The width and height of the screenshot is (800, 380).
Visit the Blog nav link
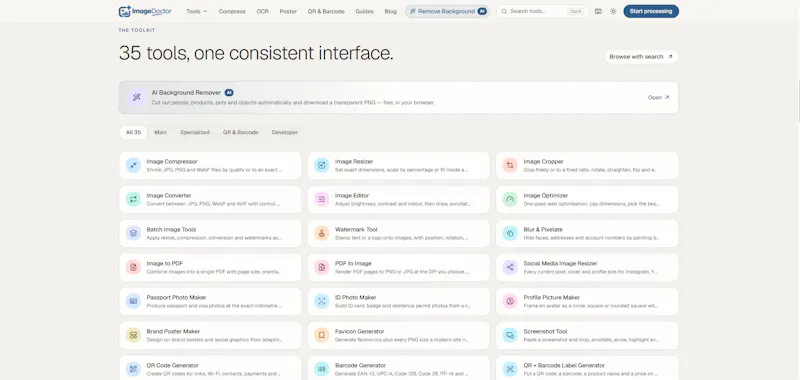click(x=390, y=11)
